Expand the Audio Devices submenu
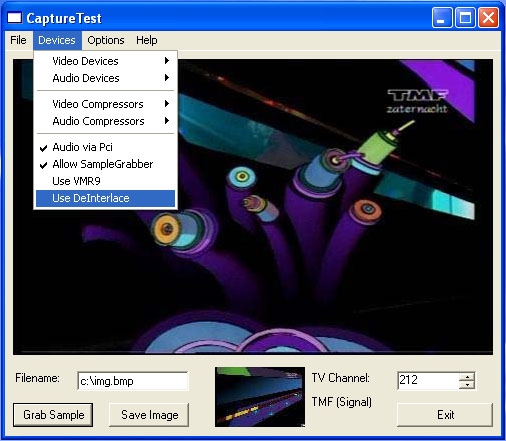The image size is (506, 441). tap(105, 78)
